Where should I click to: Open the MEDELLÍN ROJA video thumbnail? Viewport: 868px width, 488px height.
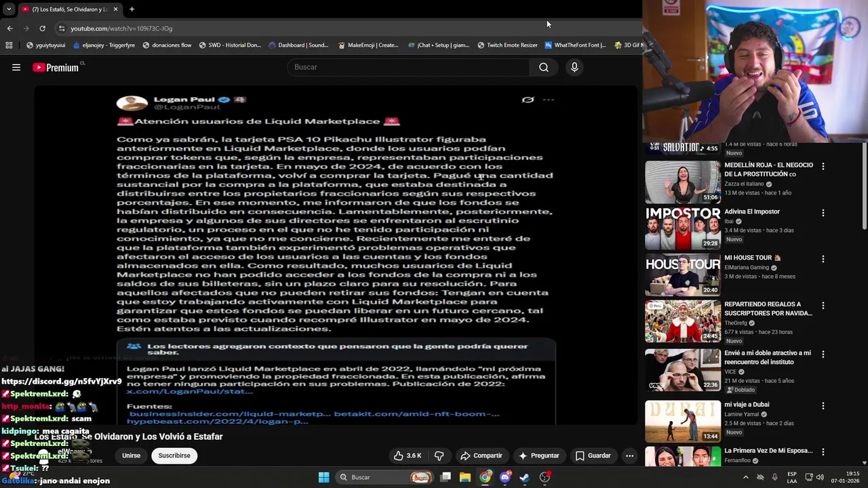point(683,182)
